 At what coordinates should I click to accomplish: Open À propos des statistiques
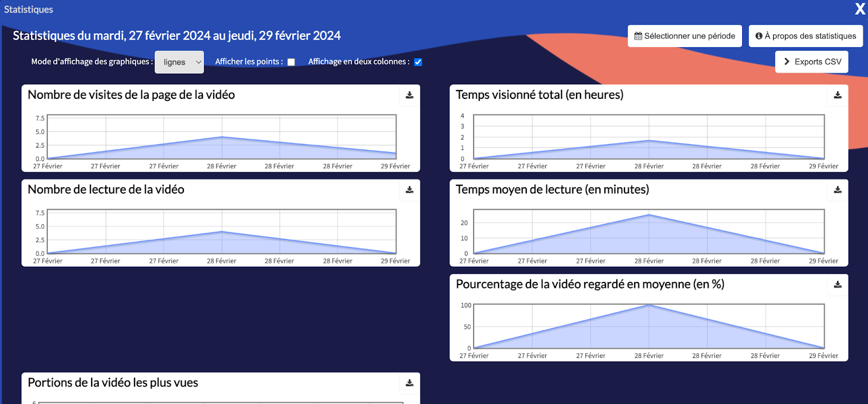pyautogui.click(x=806, y=36)
